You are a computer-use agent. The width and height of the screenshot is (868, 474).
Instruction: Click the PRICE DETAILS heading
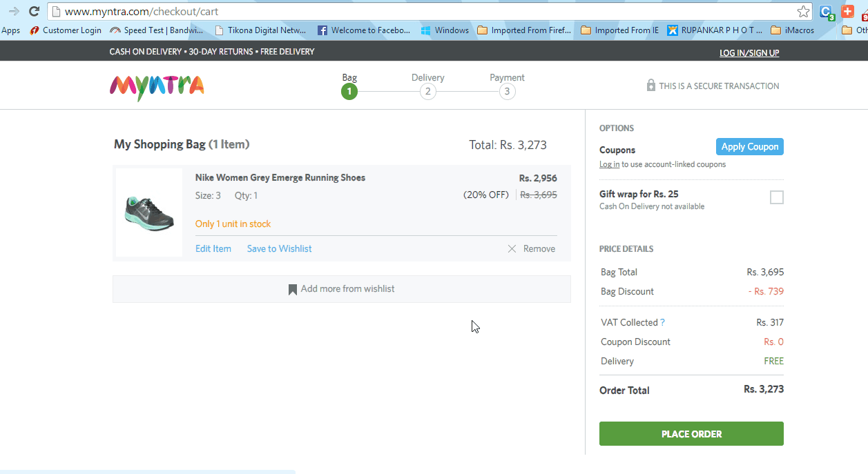626,248
